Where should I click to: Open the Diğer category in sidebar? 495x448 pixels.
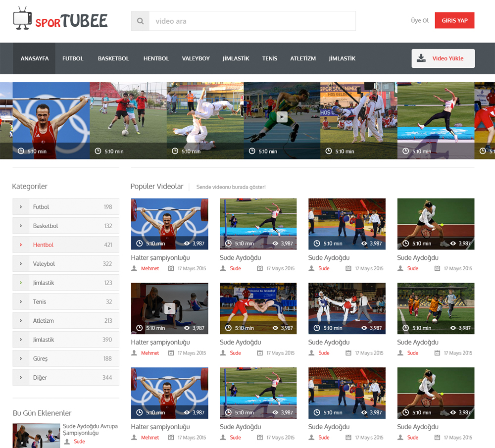(x=40, y=378)
